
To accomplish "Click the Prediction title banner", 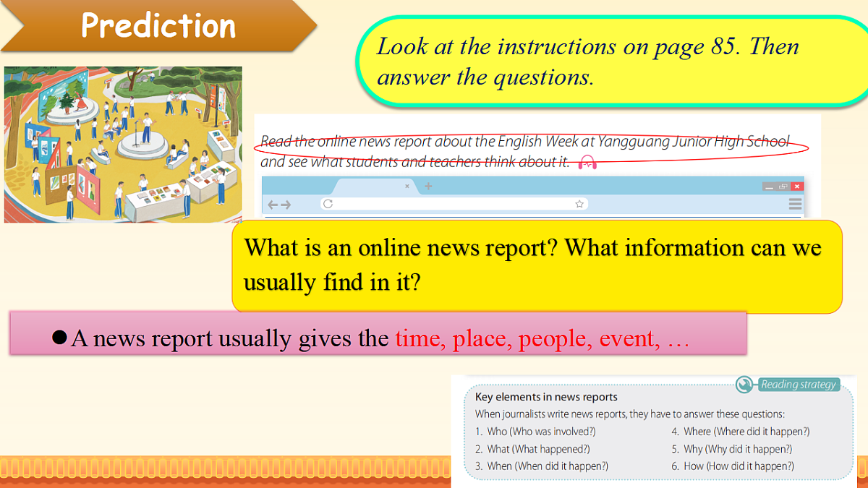I will [158, 25].
